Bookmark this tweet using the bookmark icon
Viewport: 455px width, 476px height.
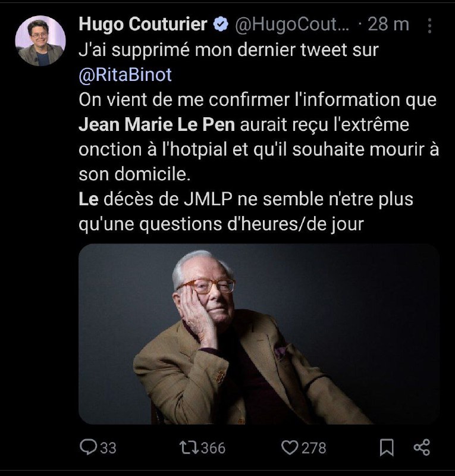coord(387,447)
